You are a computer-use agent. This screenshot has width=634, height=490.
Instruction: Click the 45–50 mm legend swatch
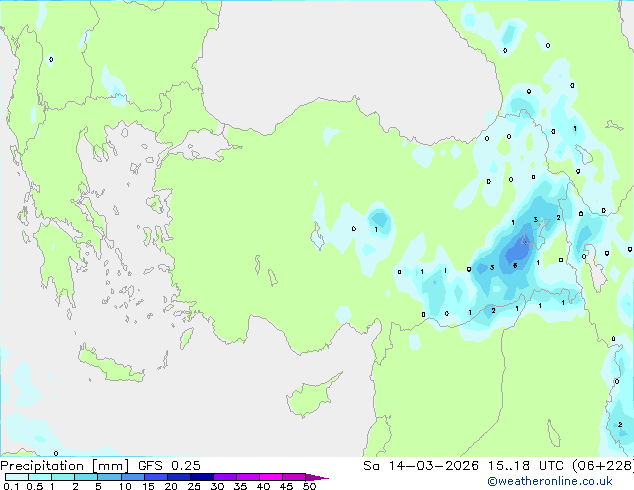[x=294, y=477]
